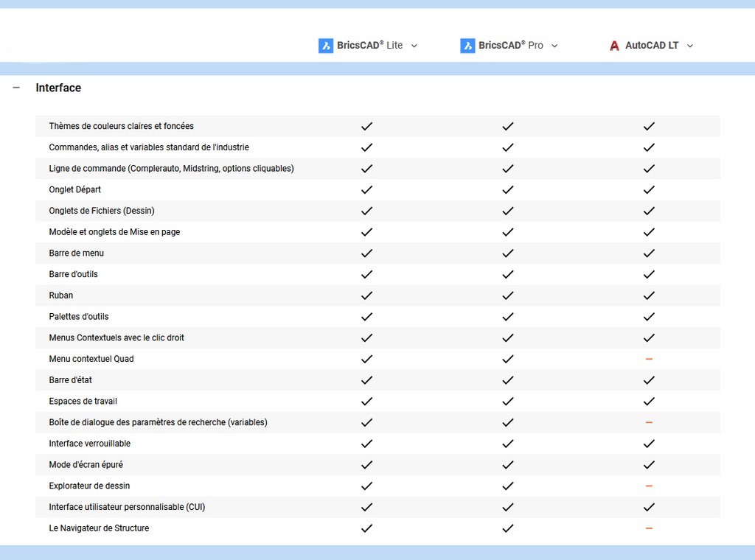Click AutoCAD LT checkmark for Interface verrouillable
Image resolution: width=755 pixels, height=560 pixels.
[x=649, y=444]
